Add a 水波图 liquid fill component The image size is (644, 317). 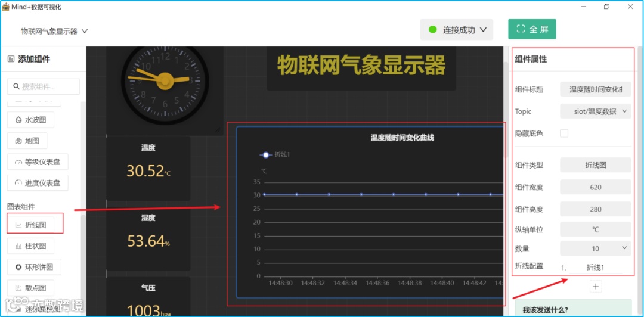pyautogui.click(x=30, y=120)
